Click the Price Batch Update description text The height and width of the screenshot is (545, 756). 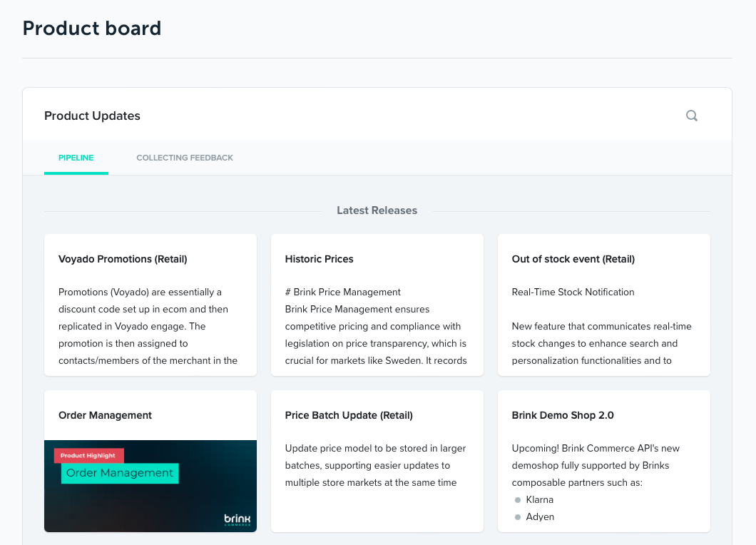click(x=376, y=465)
